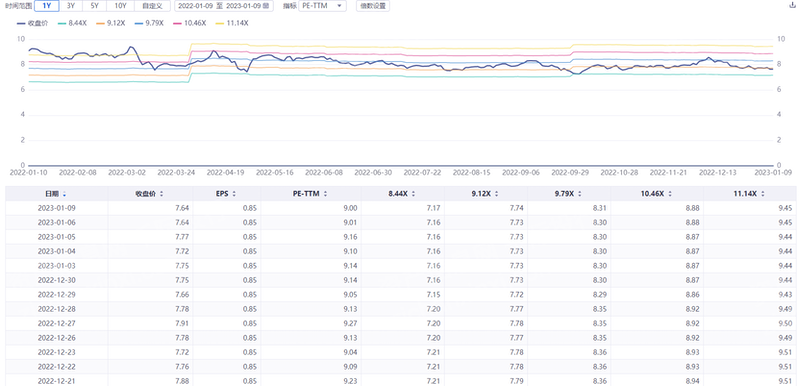Click the 8.29 value in 9.79X column

(x=601, y=294)
